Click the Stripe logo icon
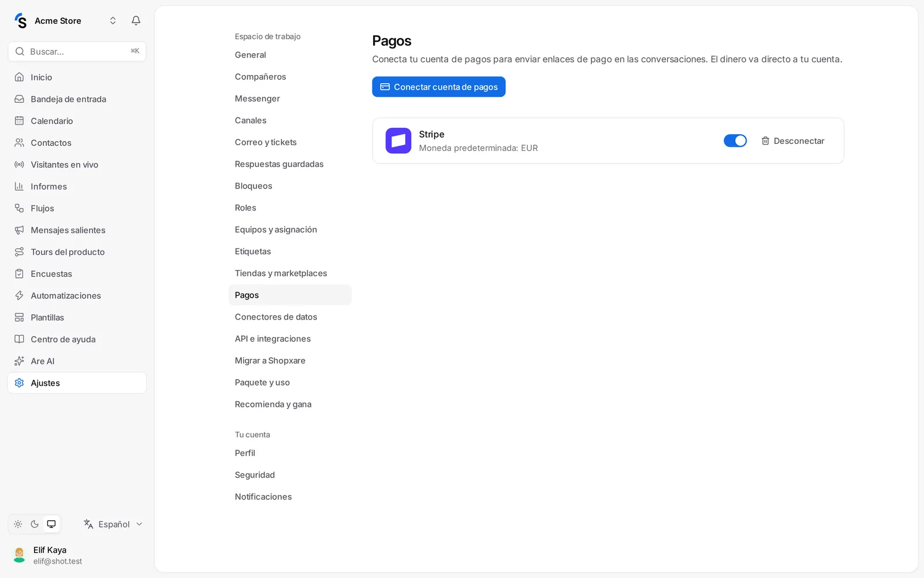924x578 pixels. pyautogui.click(x=398, y=140)
